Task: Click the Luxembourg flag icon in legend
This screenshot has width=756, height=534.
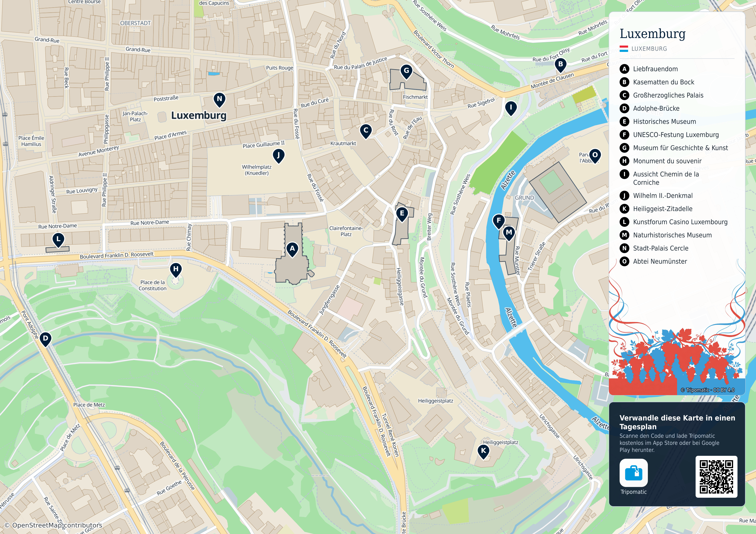Action: 624,49
